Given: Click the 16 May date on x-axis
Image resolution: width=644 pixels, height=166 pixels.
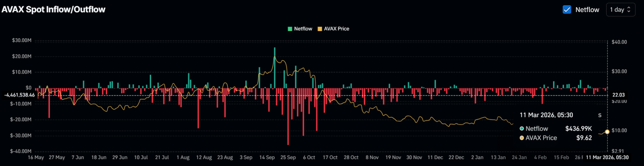Looking at the screenshot, I should coord(36,158).
